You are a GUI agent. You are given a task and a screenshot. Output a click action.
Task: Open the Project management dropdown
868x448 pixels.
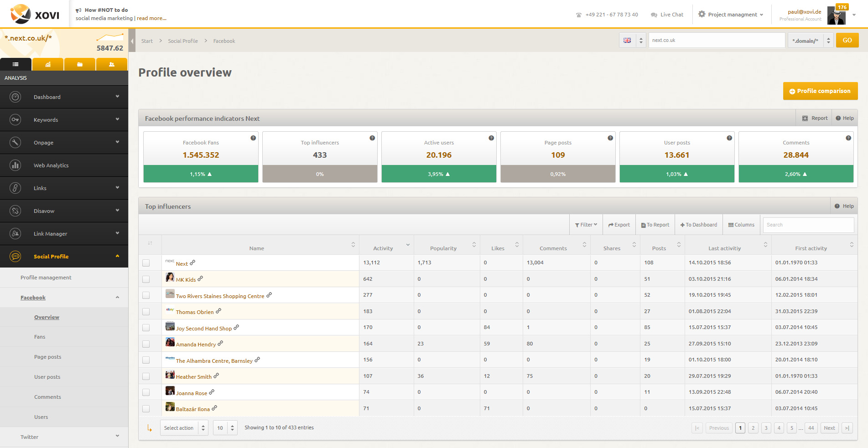tap(731, 15)
